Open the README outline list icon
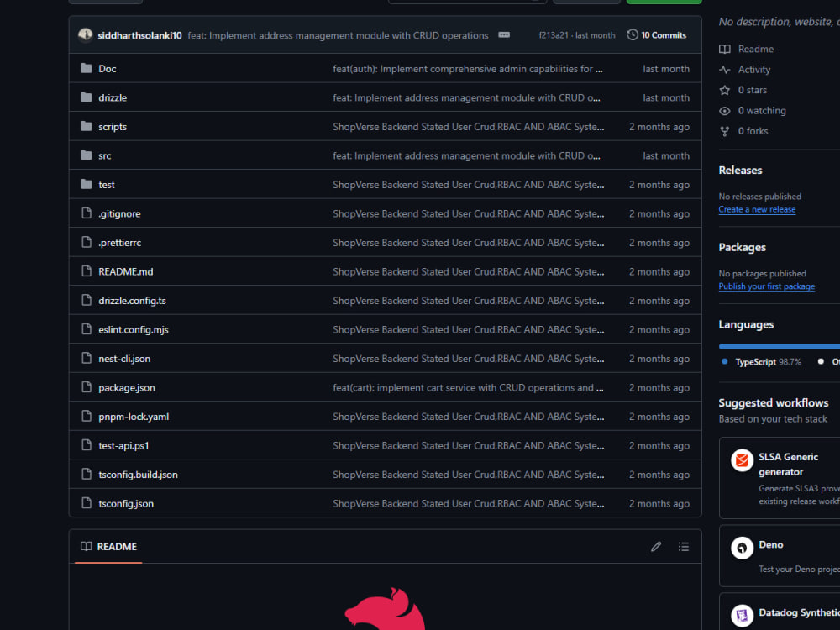The image size is (840, 630). point(684,547)
